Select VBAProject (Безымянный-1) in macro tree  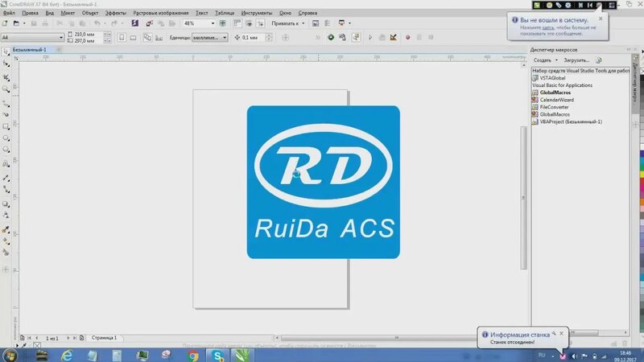pos(571,122)
